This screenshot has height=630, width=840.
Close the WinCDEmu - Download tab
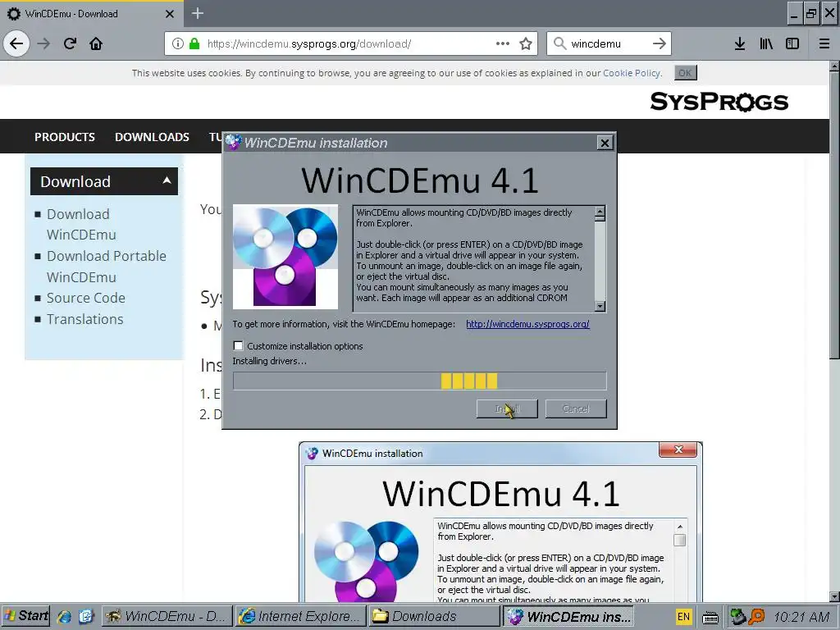pos(170,14)
